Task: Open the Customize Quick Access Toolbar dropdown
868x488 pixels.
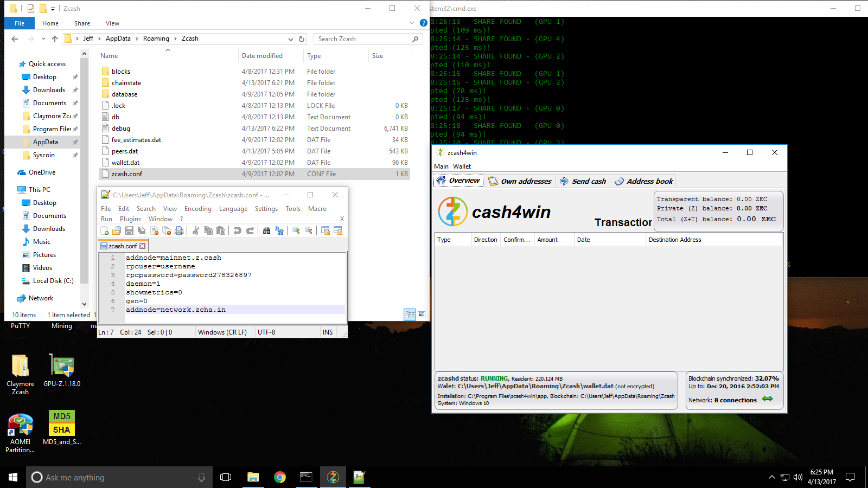Action: tap(53, 9)
